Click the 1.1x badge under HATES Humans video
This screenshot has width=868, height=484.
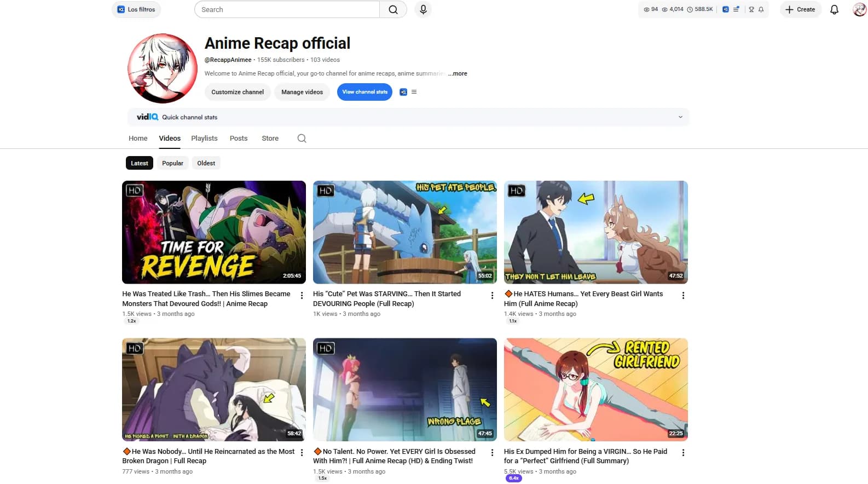click(x=513, y=321)
